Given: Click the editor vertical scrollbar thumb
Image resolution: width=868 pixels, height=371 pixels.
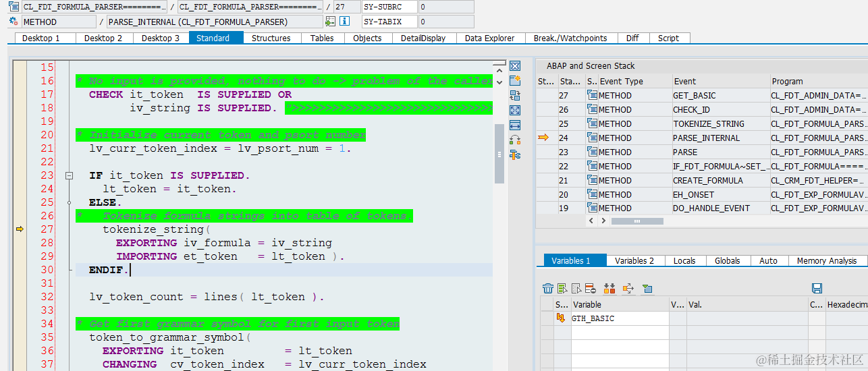Looking at the screenshot, I should point(499,154).
